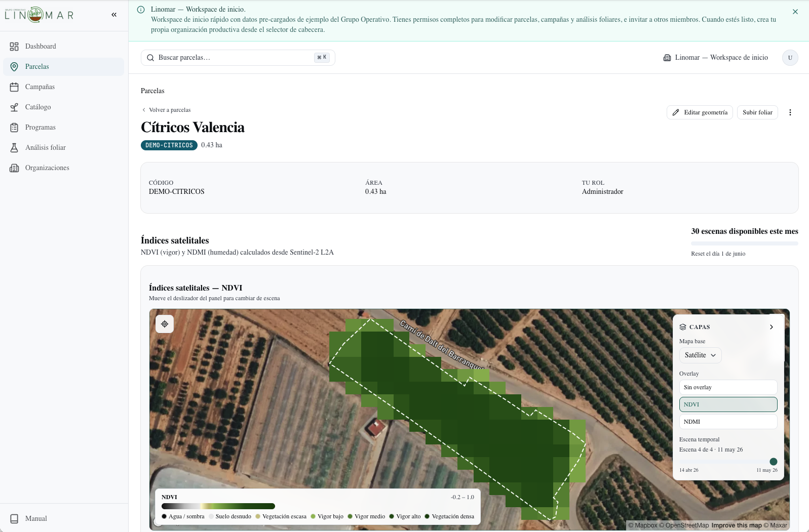Collapse the Capas panel chevron
This screenshot has width=809, height=532.
pyautogui.click(x=772, y=327)
